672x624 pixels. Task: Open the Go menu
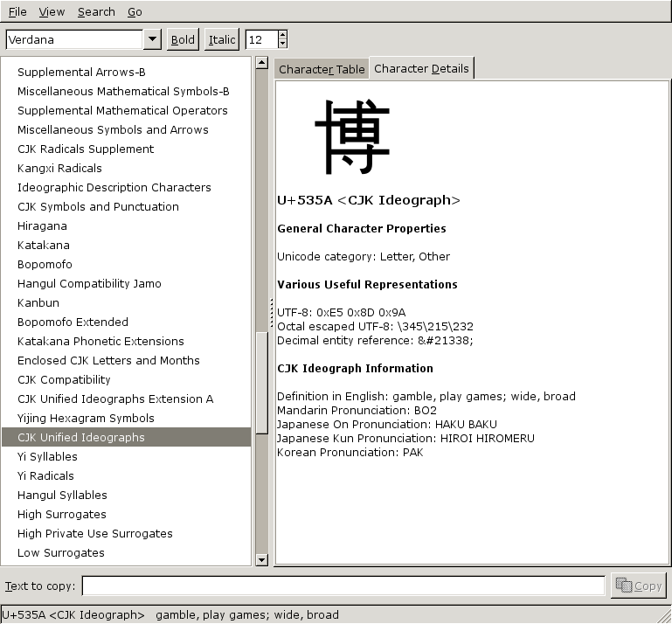135,12
